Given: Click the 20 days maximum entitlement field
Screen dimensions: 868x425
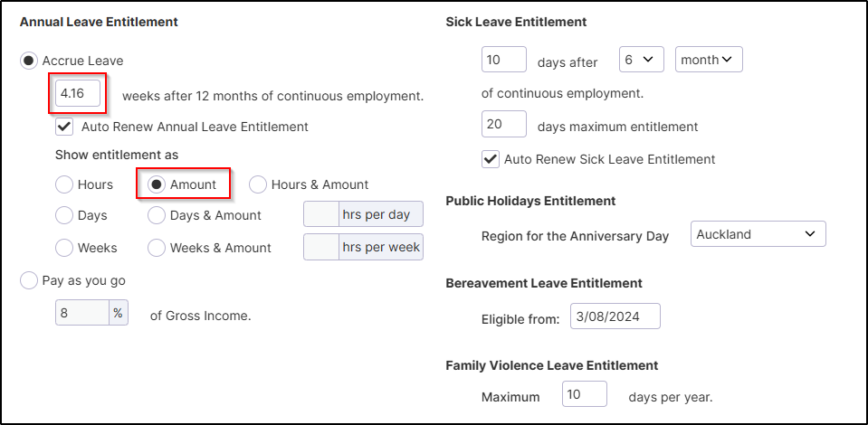Looking at the screenshot, I should tap(504, 124).
